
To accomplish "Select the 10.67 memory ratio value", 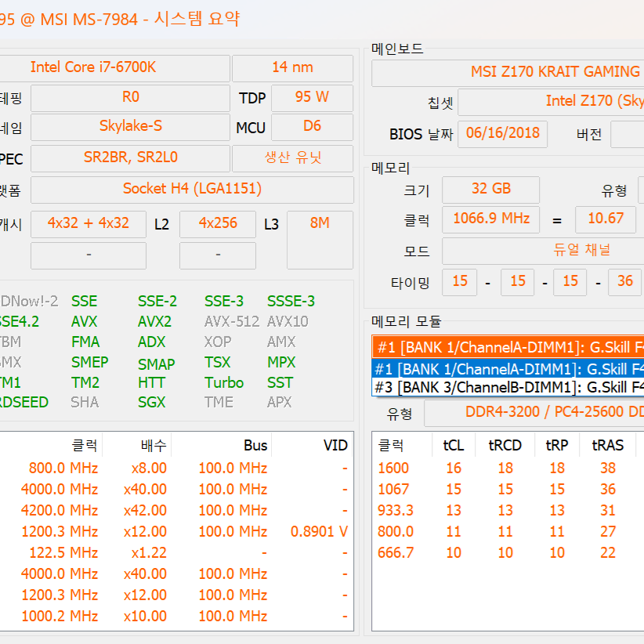I will point(606,219).
